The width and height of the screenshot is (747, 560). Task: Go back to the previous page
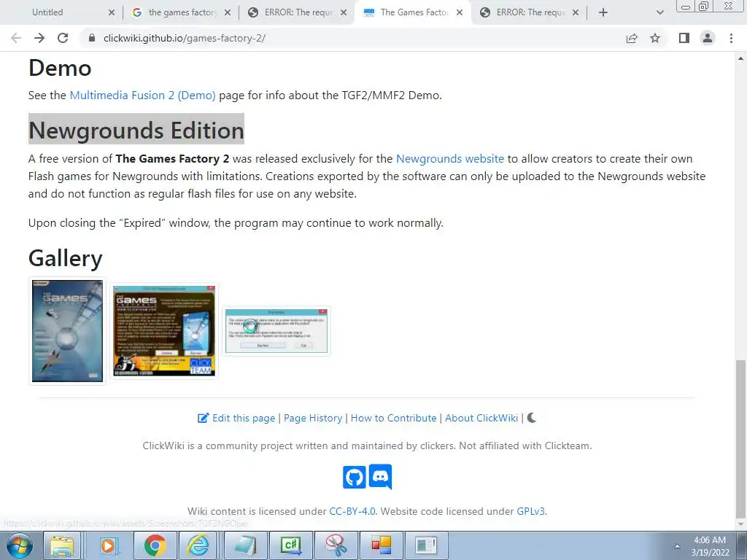coord(16,38)
